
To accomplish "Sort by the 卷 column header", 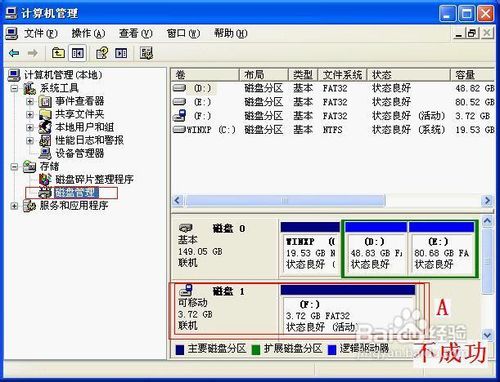I will coord(205,75).
